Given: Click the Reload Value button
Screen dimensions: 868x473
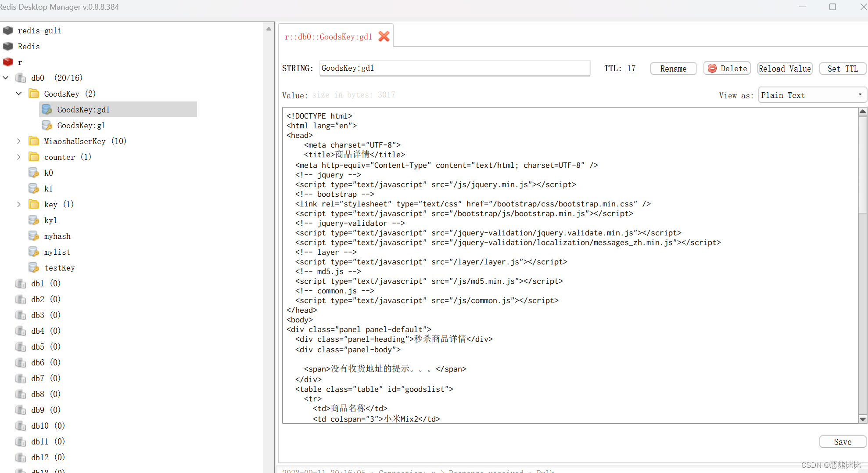Looking at the screenshot, I should click(785, 69).
